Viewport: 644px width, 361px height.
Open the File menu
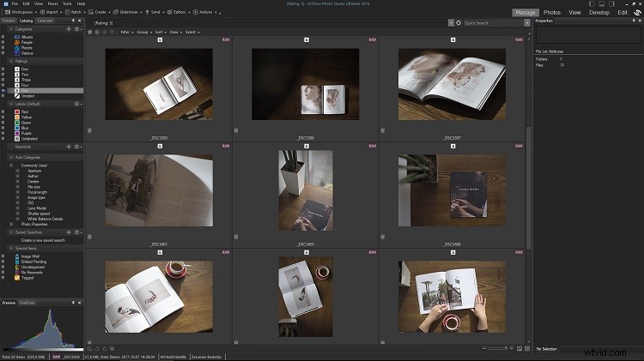(x=15, y=3)
